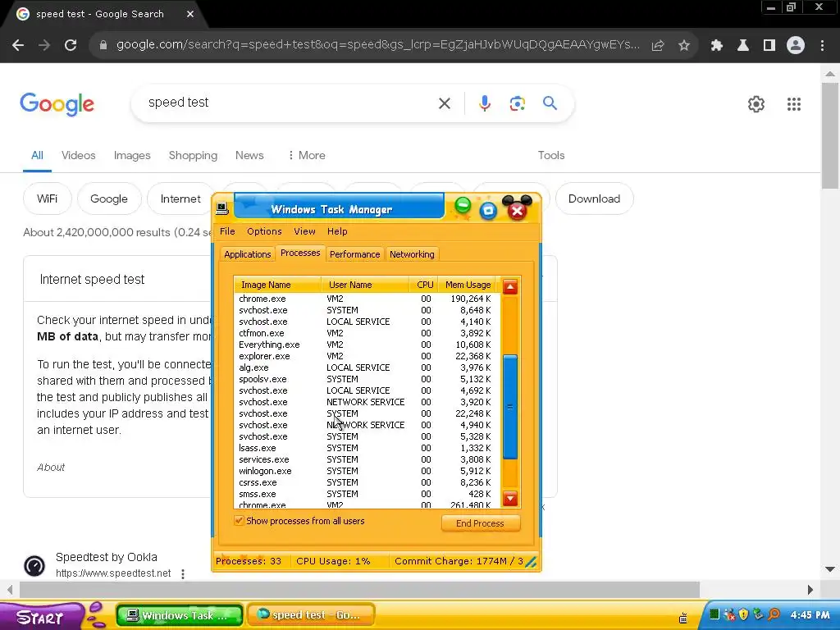Search by image with Google Lens icon

coord(518,103)
